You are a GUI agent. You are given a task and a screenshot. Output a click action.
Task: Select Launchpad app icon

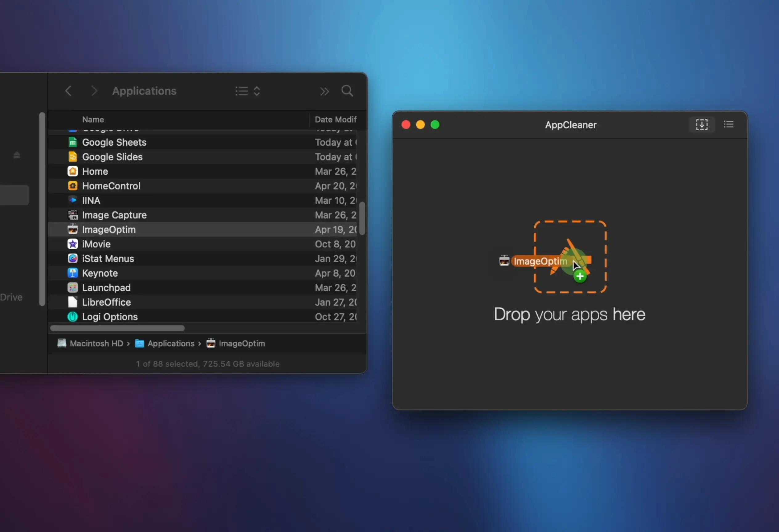point(73,288)
